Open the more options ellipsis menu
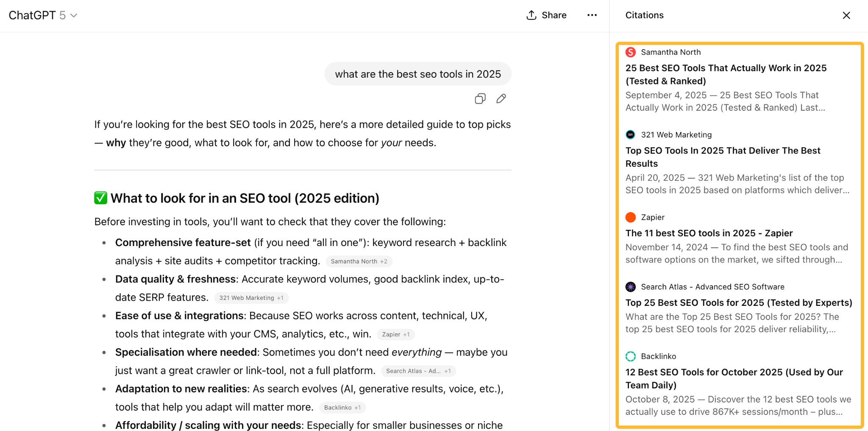 [592, 15]
